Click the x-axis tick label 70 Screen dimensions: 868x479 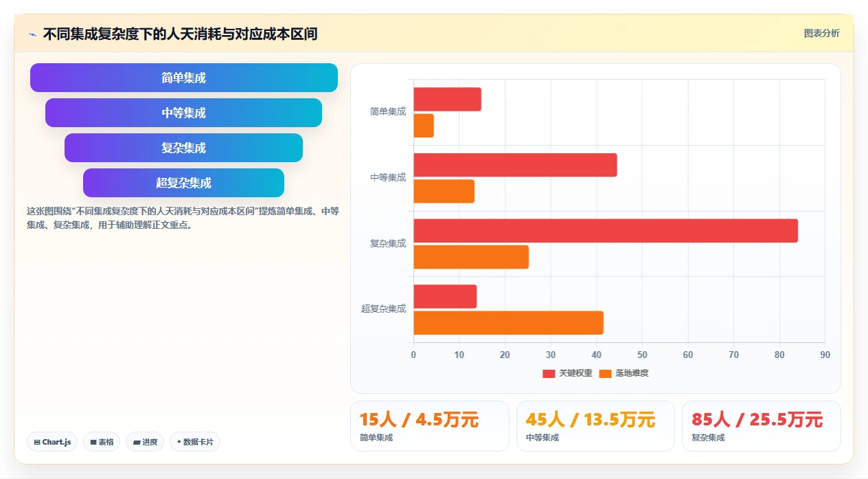coord(733,355)
